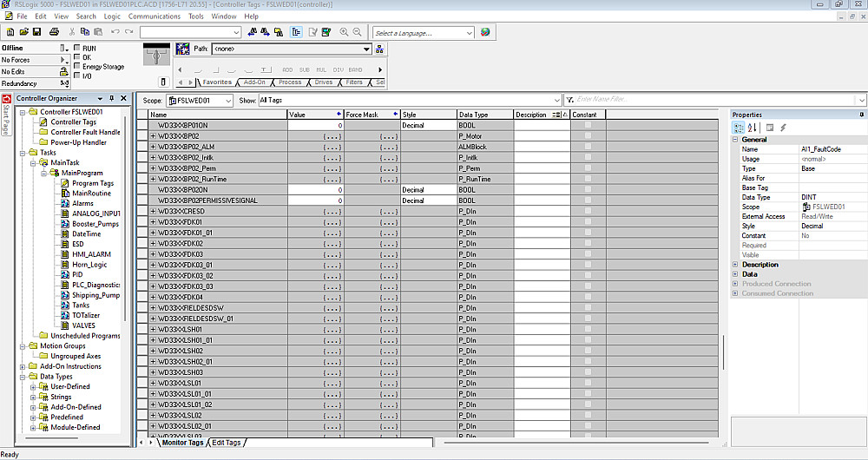Click the Paste clipboard icon

point(98,32)
